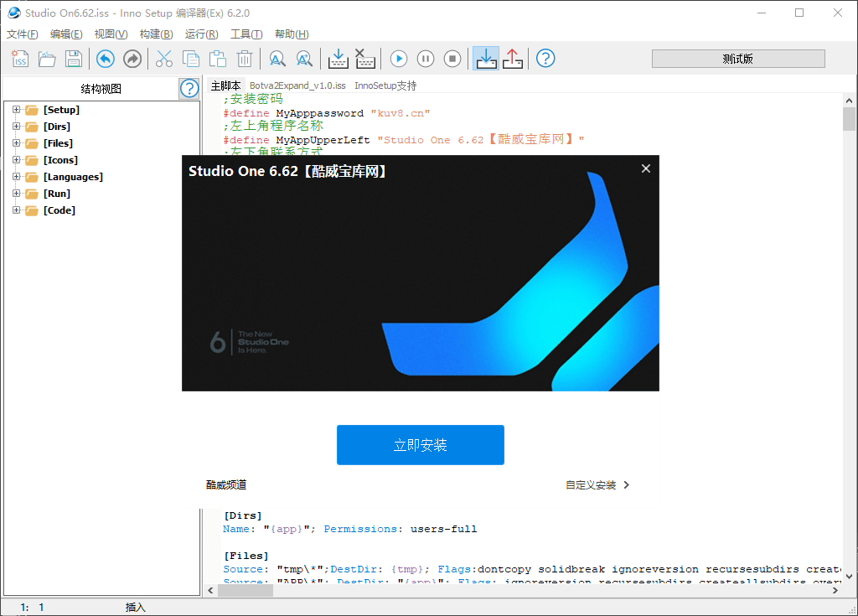The image size is (858, 616).
Task: Expand the [Files] section node
Action: click(x=17, y=143)
